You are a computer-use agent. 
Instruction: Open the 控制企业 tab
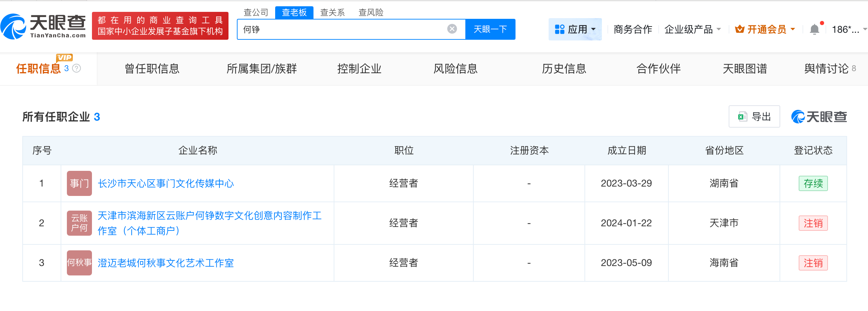tap(359, 69)
